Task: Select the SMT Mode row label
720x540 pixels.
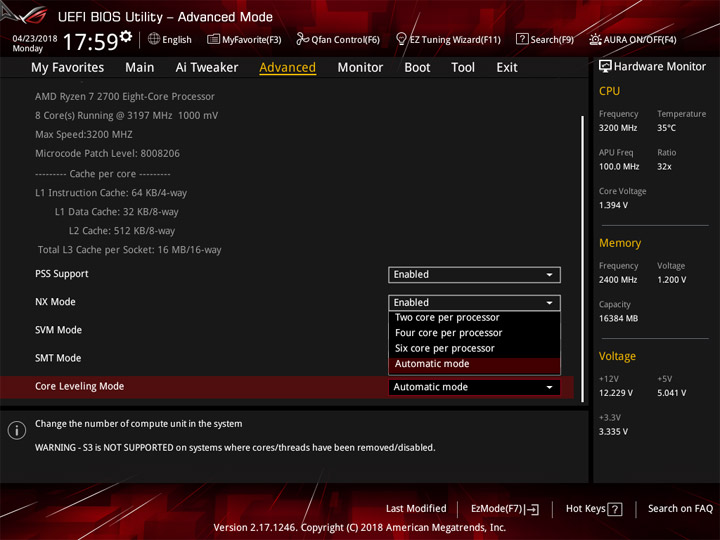Action: [x=58, y=358]
